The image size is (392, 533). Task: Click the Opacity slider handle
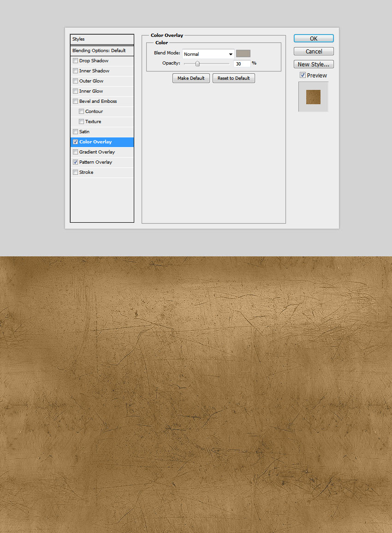point(197,64)
